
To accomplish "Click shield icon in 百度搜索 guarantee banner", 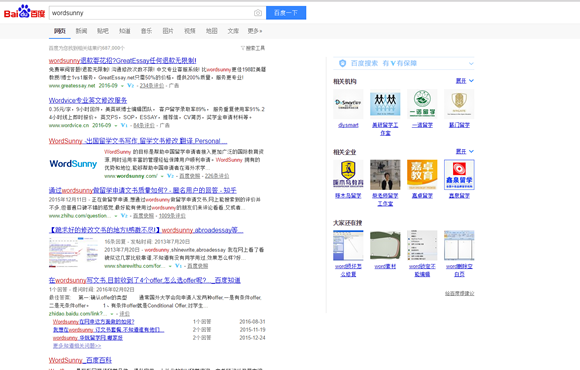I will pos(343,63).
